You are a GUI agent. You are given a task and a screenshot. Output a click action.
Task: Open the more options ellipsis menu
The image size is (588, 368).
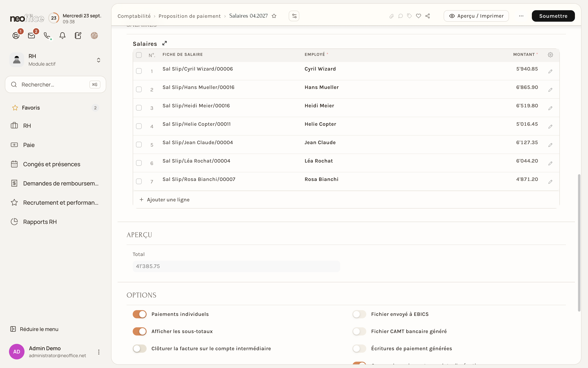(521, 16)
